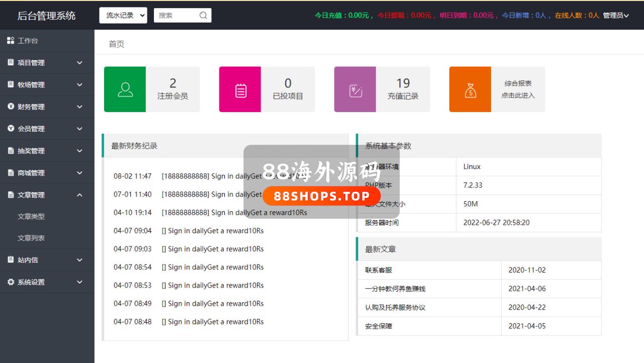Focus the 搜索 text input field
The image size is (644, 363).
tap(176, 16)
